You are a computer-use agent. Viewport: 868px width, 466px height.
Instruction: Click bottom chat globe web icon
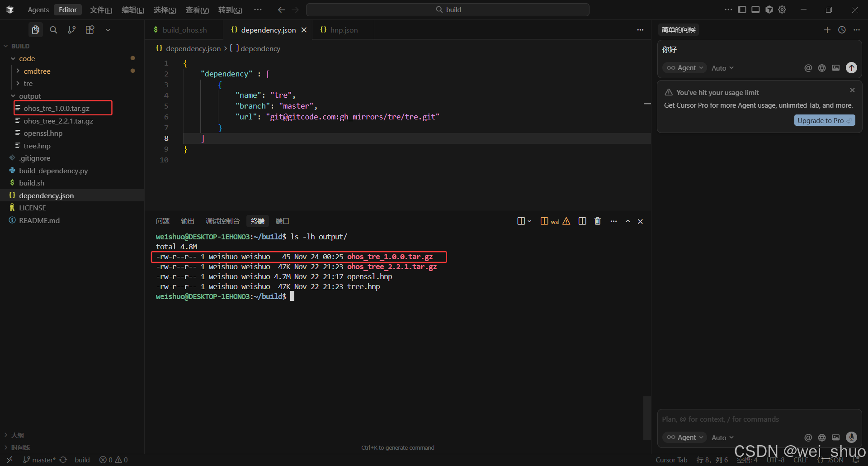click(x=822, y=437)
